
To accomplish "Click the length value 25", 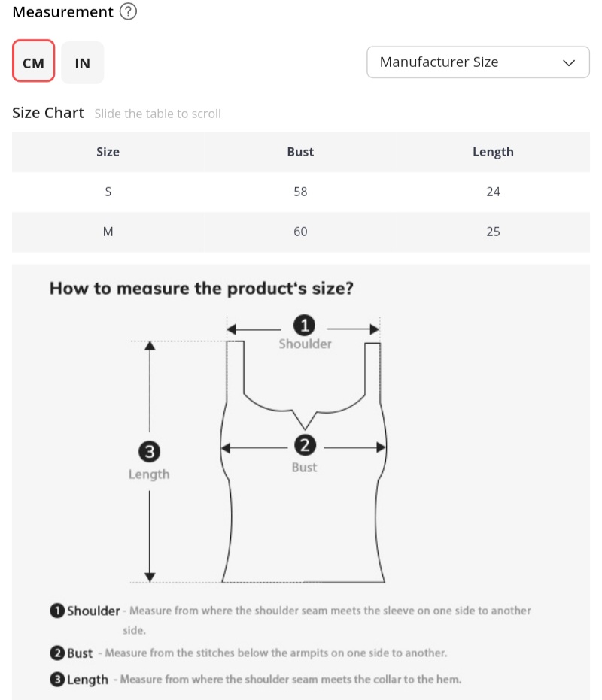I will 493,232.
